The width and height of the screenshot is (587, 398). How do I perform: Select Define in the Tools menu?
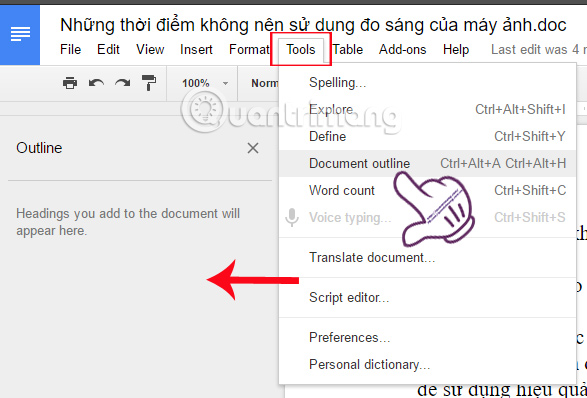(x=428, y=137)
